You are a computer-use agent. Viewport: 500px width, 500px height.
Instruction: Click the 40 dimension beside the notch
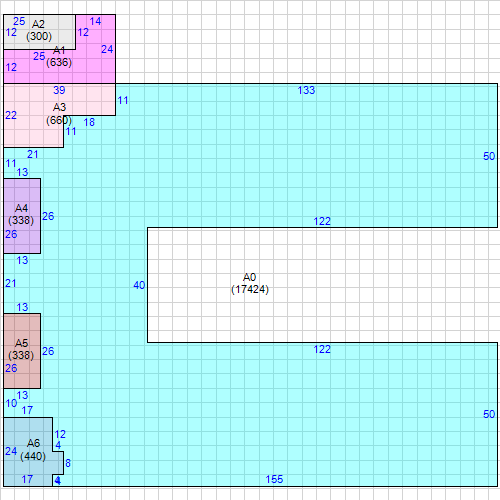pos(139,285)
